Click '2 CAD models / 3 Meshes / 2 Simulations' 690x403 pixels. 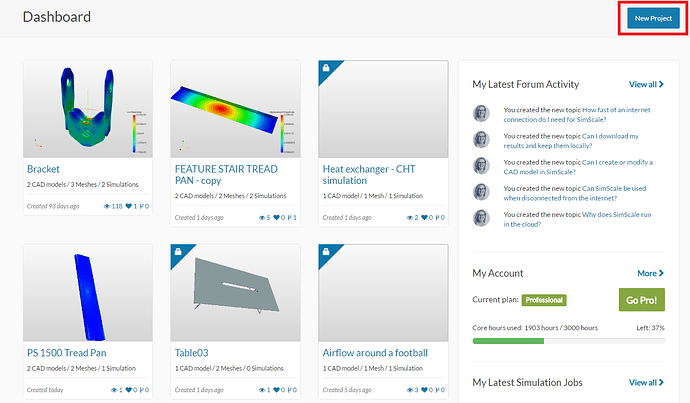pyautogui.click(x=83, y=184)
